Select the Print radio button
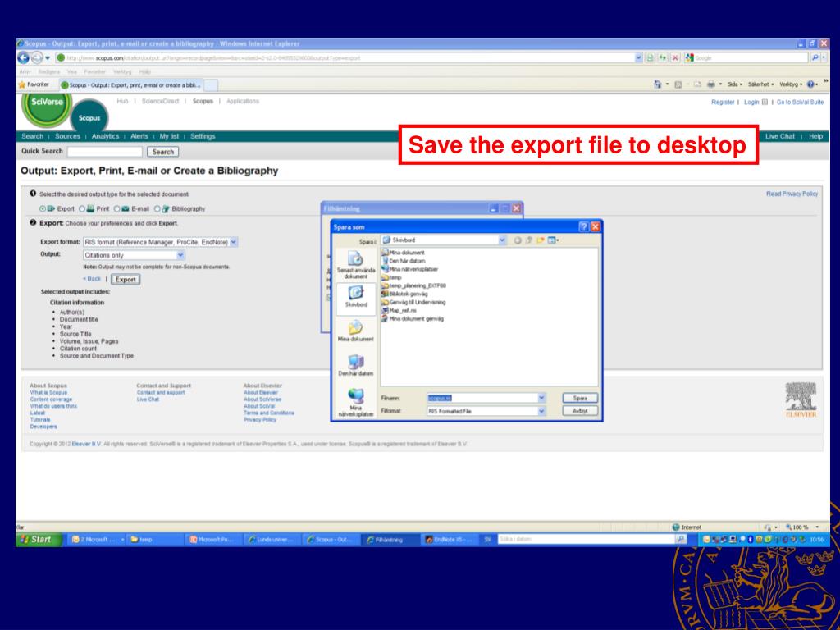The width and height of the screenshot is (840, 630). 82,209
